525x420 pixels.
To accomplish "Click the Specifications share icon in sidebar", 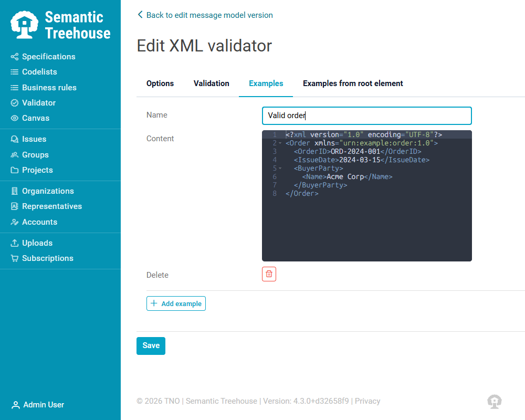I will (x=14, y=57).
